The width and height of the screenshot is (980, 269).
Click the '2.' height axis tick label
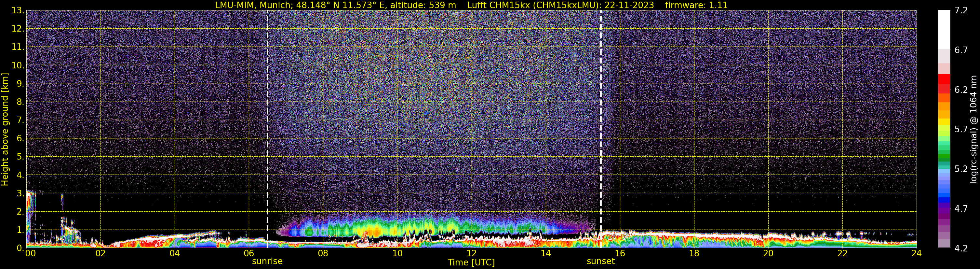pos(20,211)
